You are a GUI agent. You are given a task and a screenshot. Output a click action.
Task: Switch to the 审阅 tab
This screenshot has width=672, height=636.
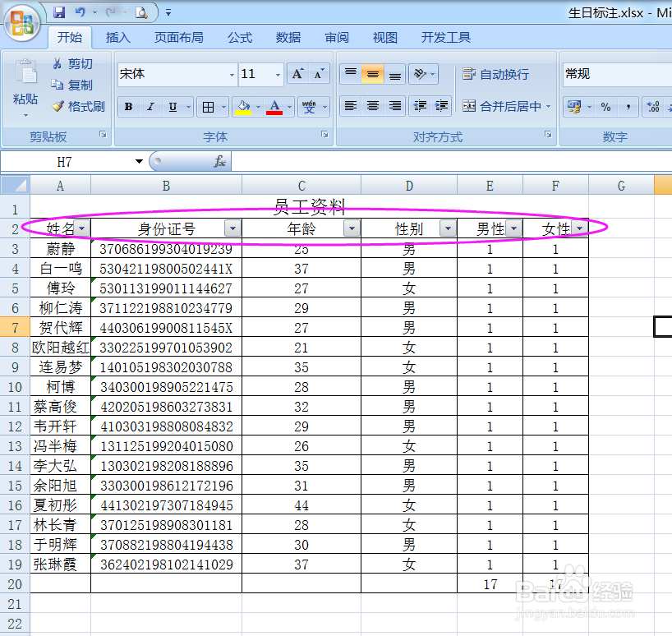[337, 37]
